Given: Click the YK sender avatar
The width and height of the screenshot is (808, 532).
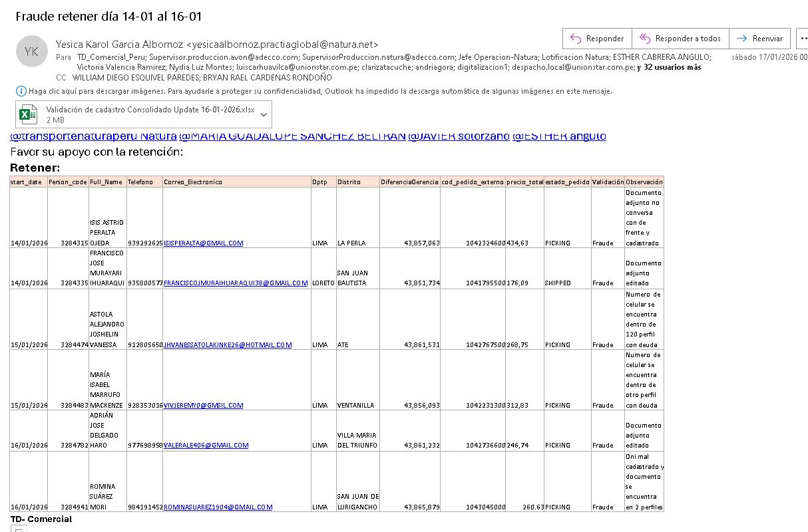Looking at the screenshot, I should tap(31, 52).
